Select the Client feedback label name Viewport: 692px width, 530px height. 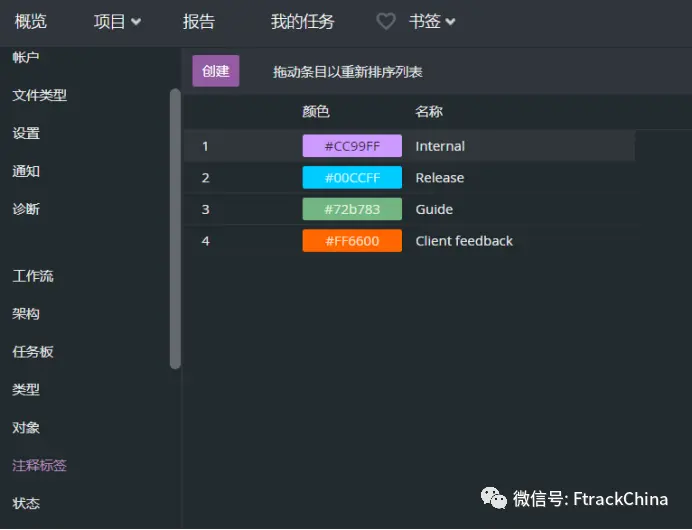click(464, 241)
